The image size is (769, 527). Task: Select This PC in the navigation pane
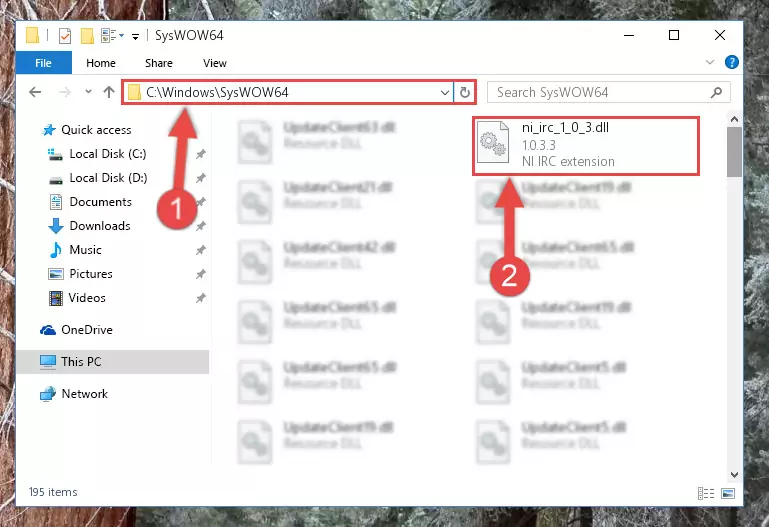click(x=113, y=362)
